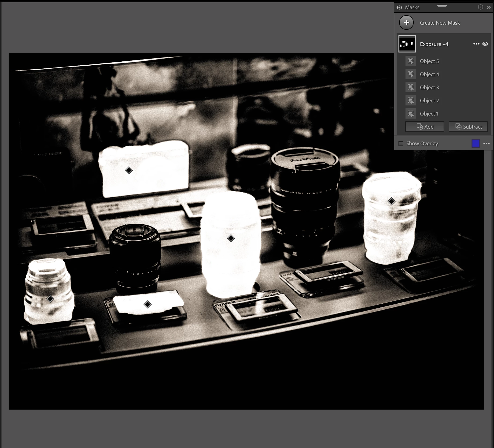This screenshot has width=494, height=448.
Task: Enable the Show Overlay checkbox
Action: 401,143
